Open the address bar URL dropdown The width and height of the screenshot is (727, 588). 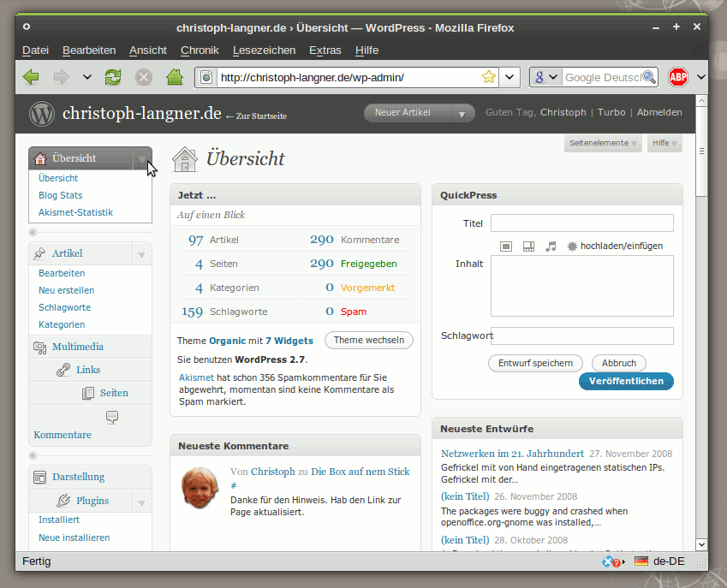pyautogui.click(x=509, y=77)
